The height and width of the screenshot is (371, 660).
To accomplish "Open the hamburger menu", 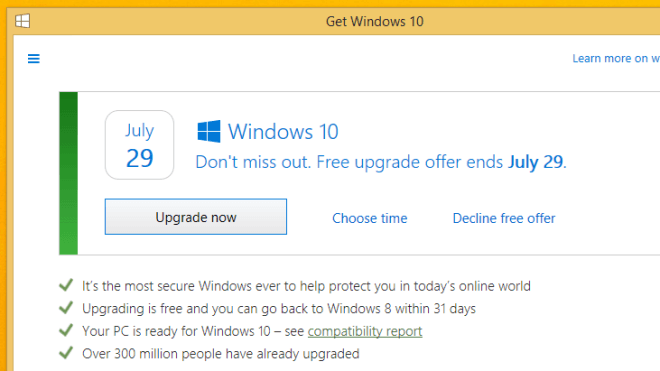I will [x=34, y=59].
